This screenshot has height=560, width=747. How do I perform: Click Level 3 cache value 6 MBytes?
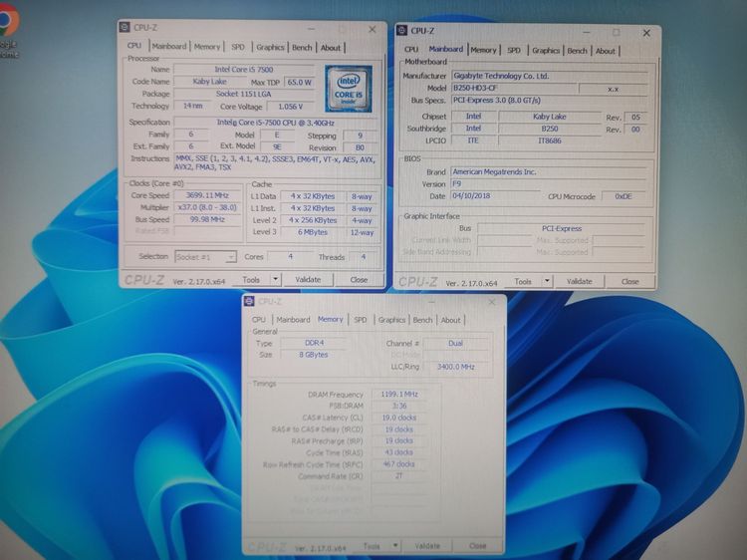pos(313,232)
